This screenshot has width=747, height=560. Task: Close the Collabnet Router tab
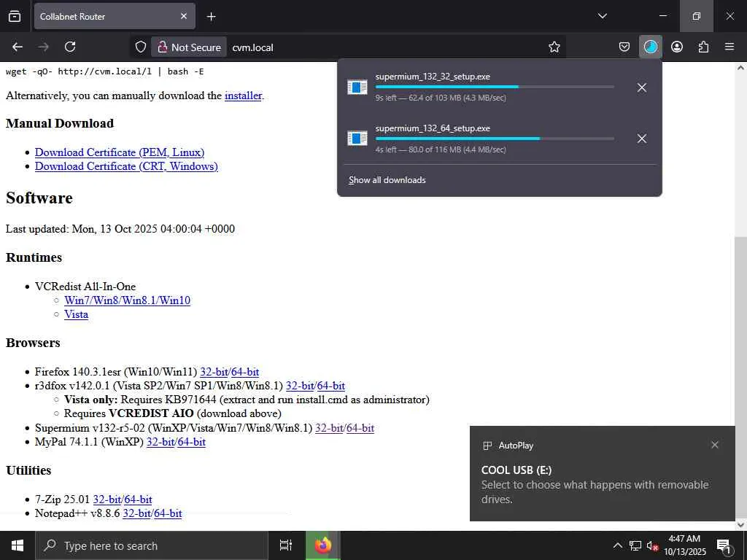click(184, 16)
